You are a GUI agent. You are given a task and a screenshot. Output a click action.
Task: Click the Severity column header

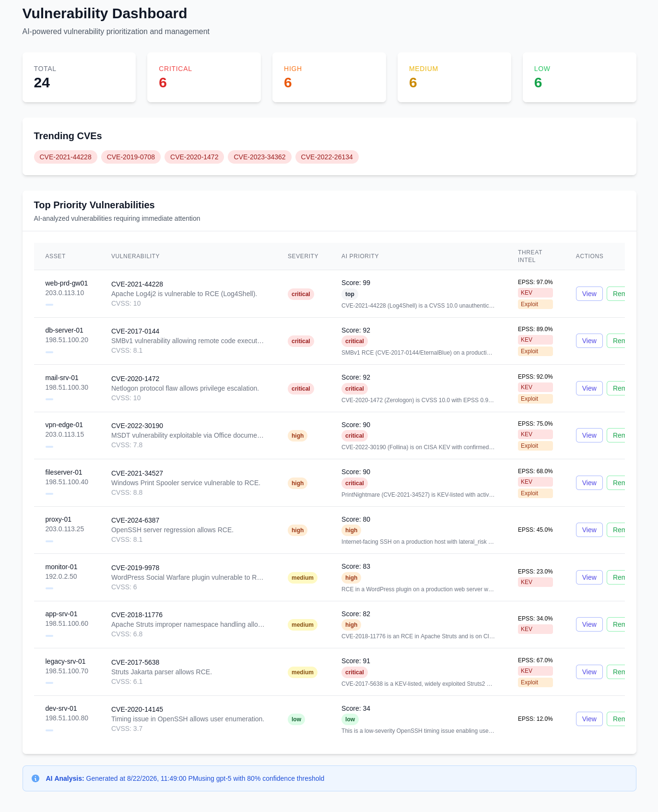[x=303, y=256]
